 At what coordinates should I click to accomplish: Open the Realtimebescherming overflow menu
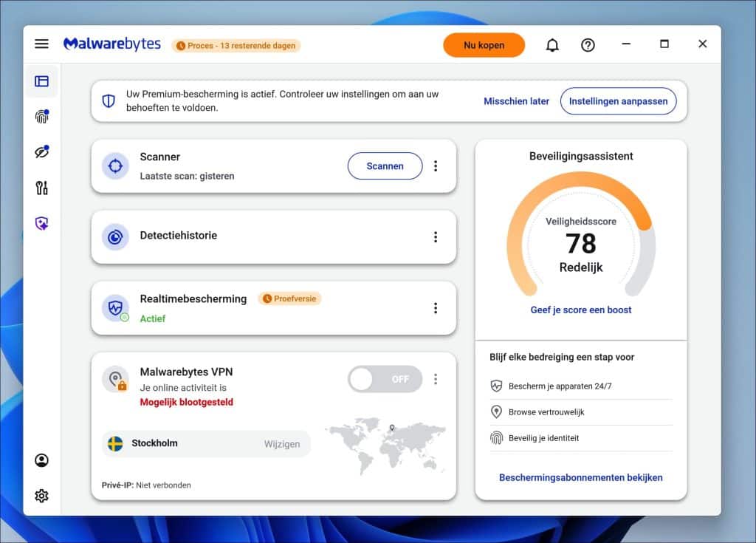point(436,307)
